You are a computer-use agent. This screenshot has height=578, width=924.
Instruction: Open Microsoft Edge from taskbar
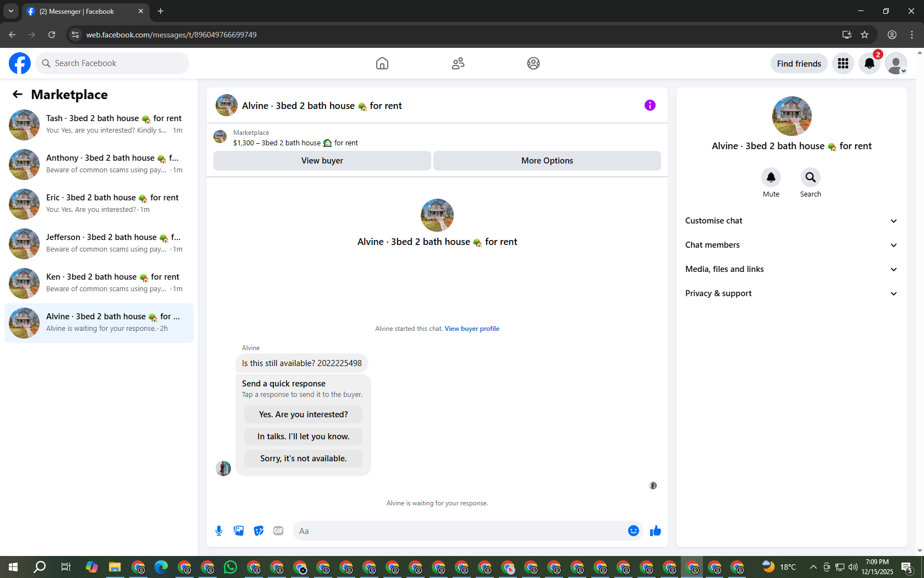[x=161, y=567]
